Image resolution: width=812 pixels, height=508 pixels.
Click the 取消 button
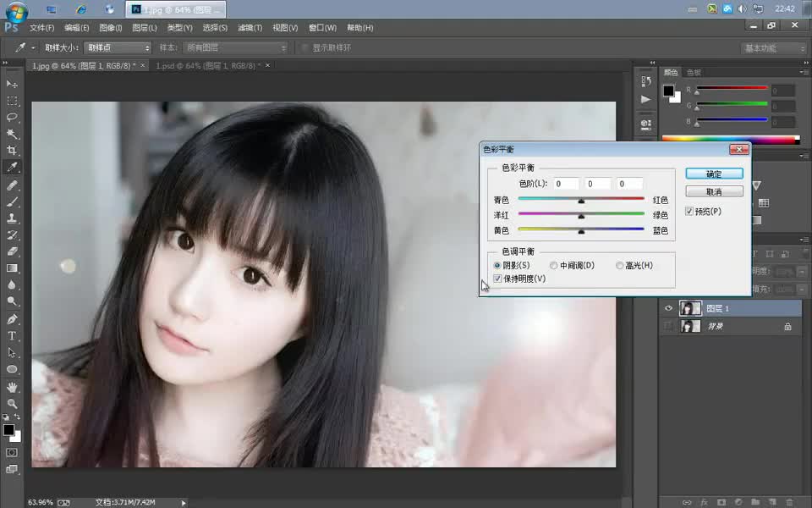713,190
